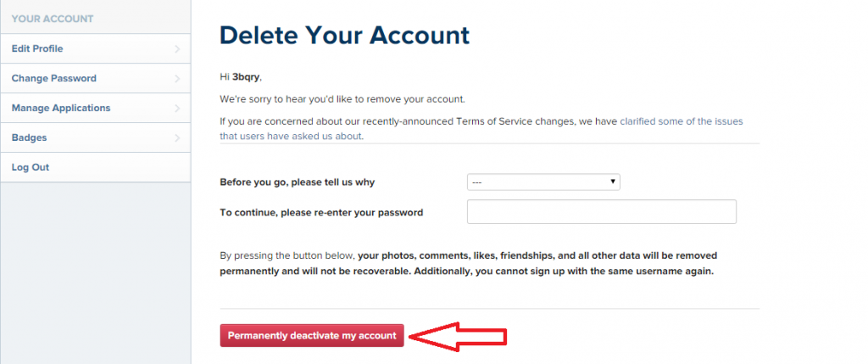This screenshot has width=868, height=364.
Task: Open Edit Profile in the sidebar
Action: [37, 49]
